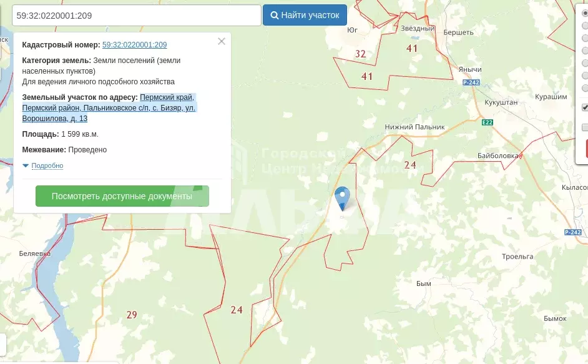Click the P-242 road marker near Янычи
This screenshot has width=588, height=364.
coord(471,82)
